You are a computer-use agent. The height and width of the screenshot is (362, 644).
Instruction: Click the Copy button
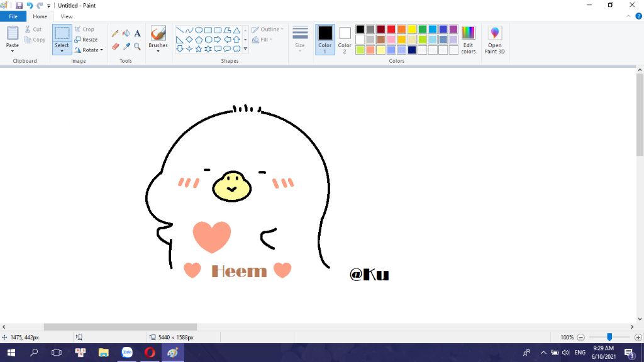pyautogui.click(x=35, y=40)
